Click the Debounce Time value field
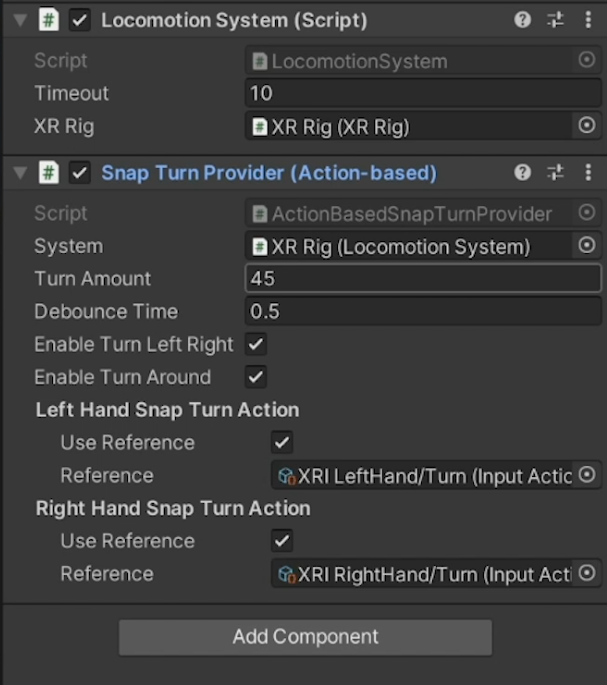 coord(423,311)
